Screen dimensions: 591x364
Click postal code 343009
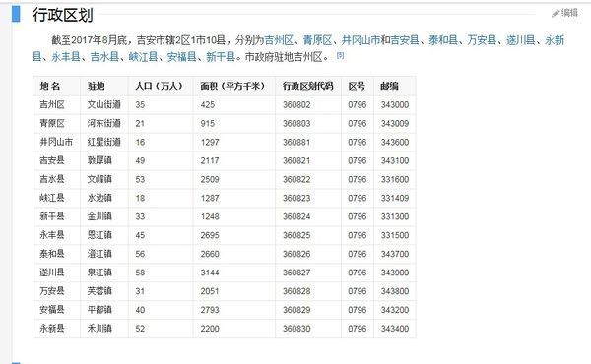tap(395, 123)
